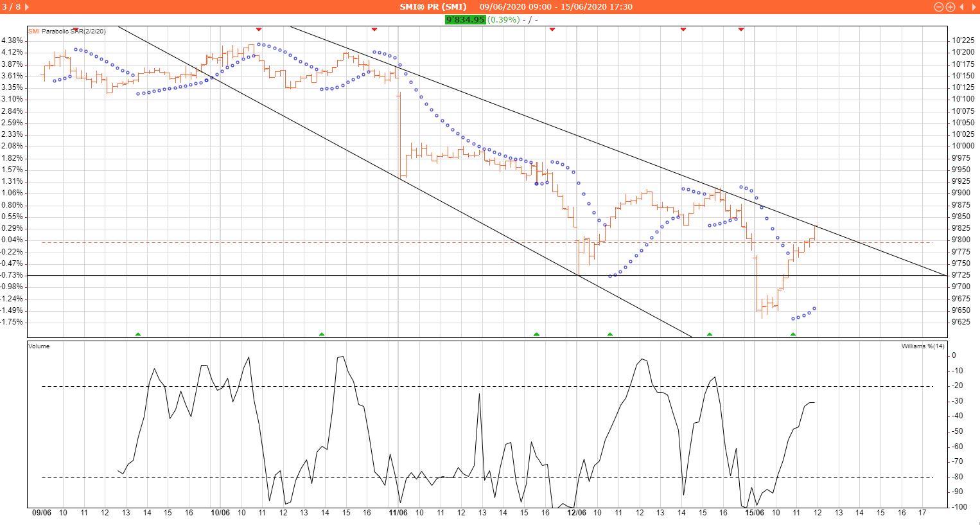Select the Williams %(14) indicator label

tap(923, 346)
